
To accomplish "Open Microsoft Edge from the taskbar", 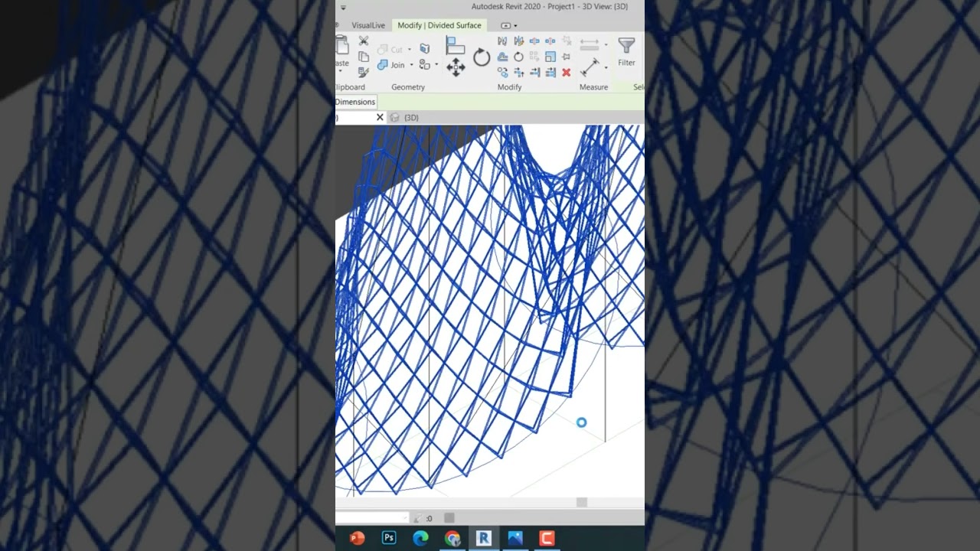I will click(x=420, y=538).
